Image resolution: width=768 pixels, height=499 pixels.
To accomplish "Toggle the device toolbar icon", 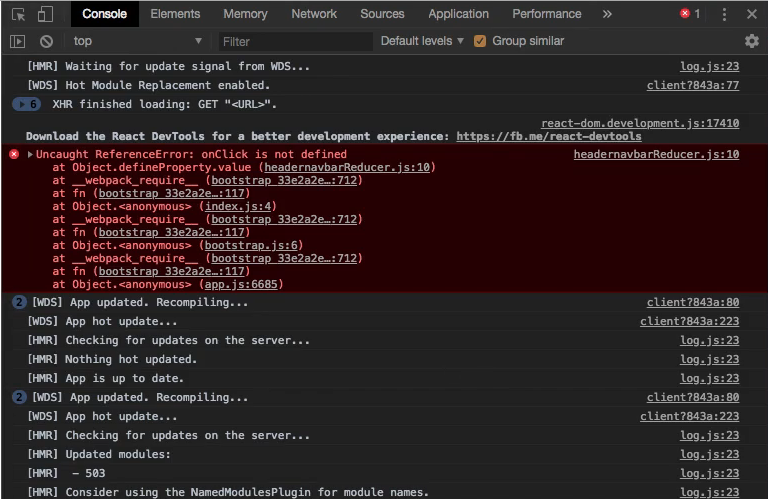I will tap(45, 14).
